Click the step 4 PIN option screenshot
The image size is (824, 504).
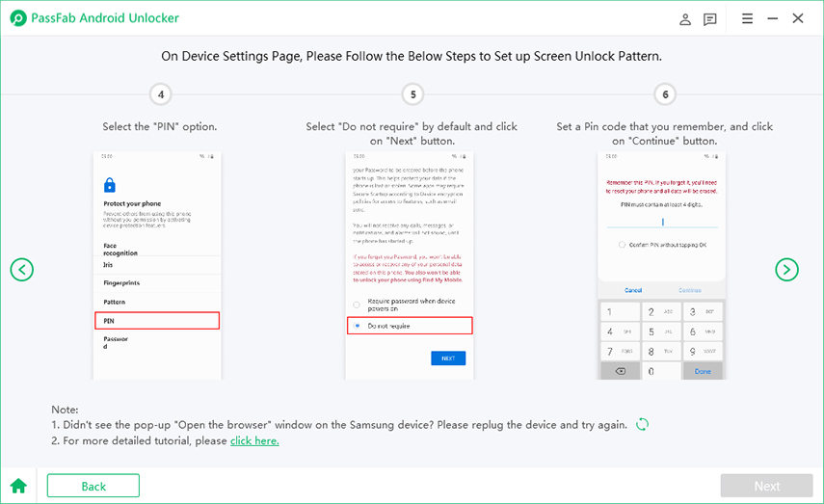[x=157, y=265]
